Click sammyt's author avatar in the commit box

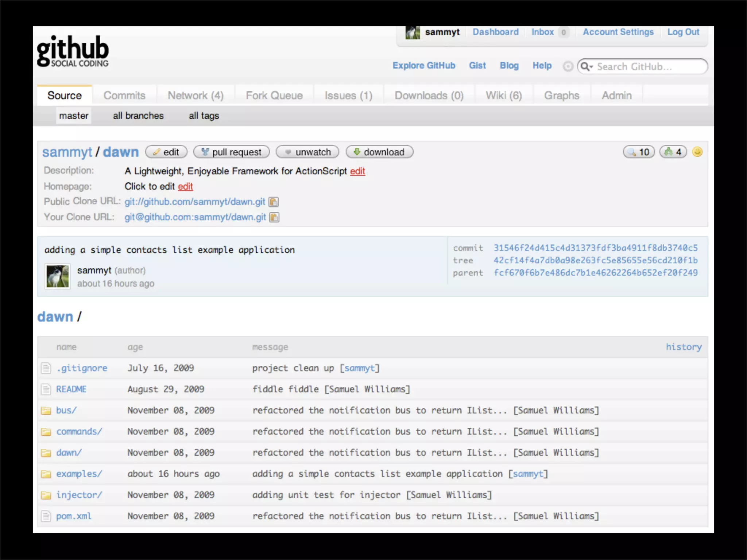(x=57, y=276)
